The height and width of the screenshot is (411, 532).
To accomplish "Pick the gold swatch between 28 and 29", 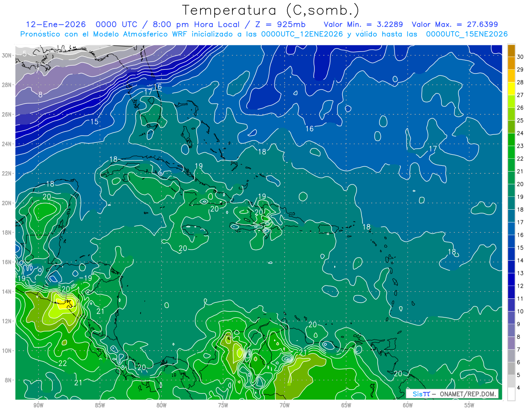I will (x=511, y=75).
